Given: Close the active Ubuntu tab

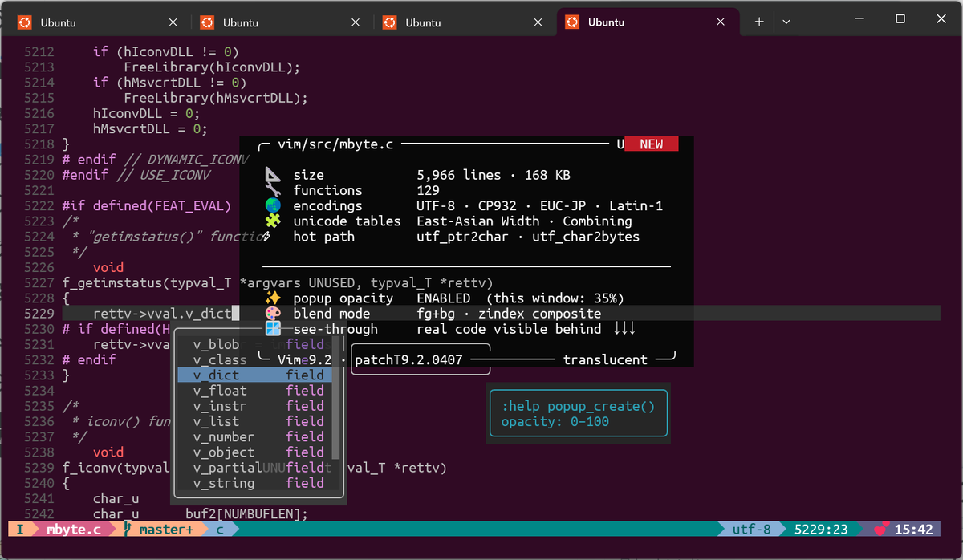Looking at the screenshot, I should click(722, 22).
